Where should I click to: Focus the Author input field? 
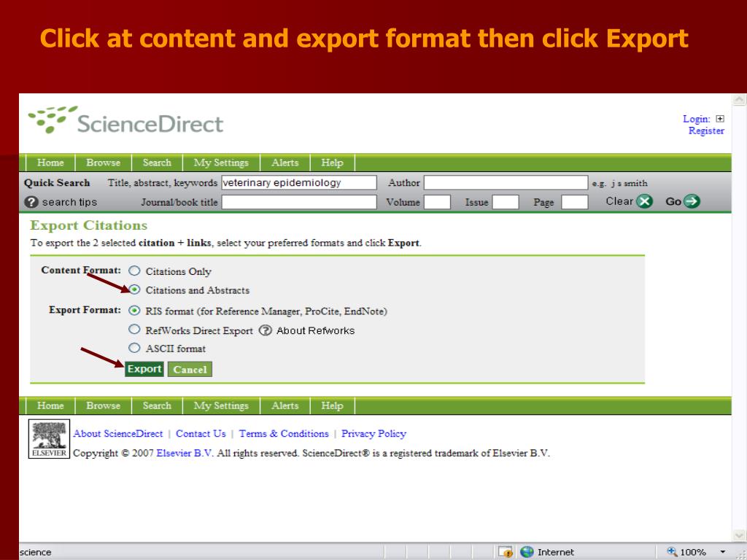point(506,182)
